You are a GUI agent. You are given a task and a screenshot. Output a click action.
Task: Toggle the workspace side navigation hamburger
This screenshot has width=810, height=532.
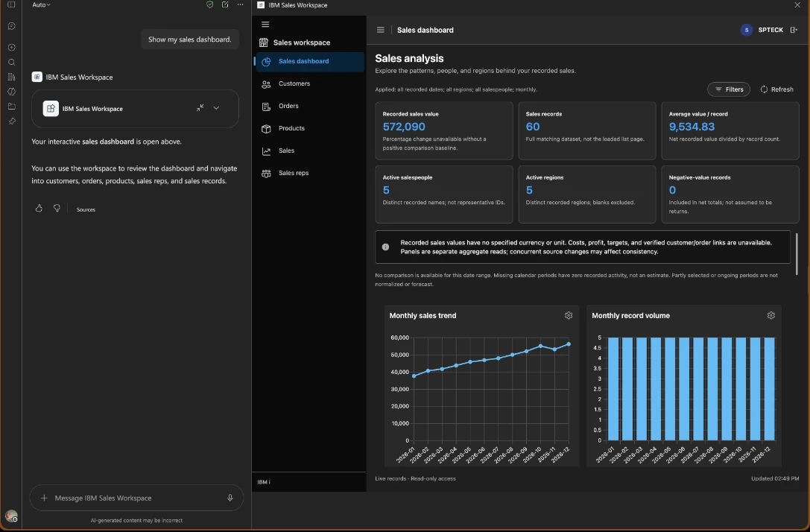coord(265,25)
